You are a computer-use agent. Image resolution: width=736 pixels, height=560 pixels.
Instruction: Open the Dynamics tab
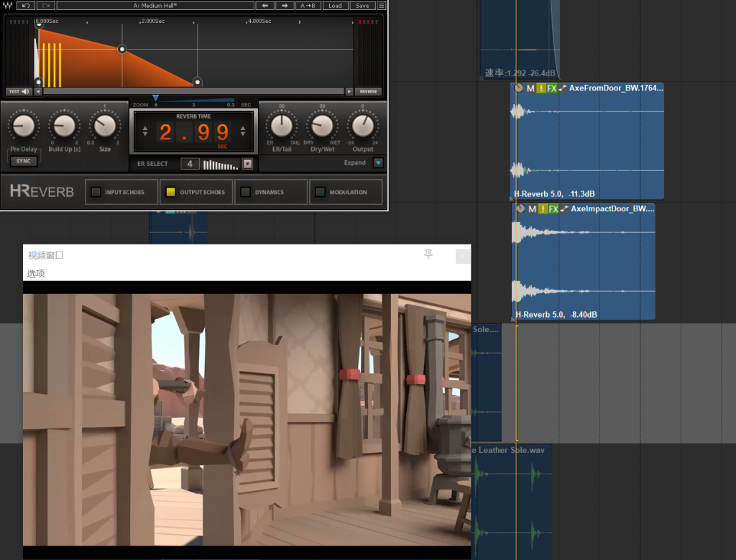pyautogui.click(x=271, y=191)
